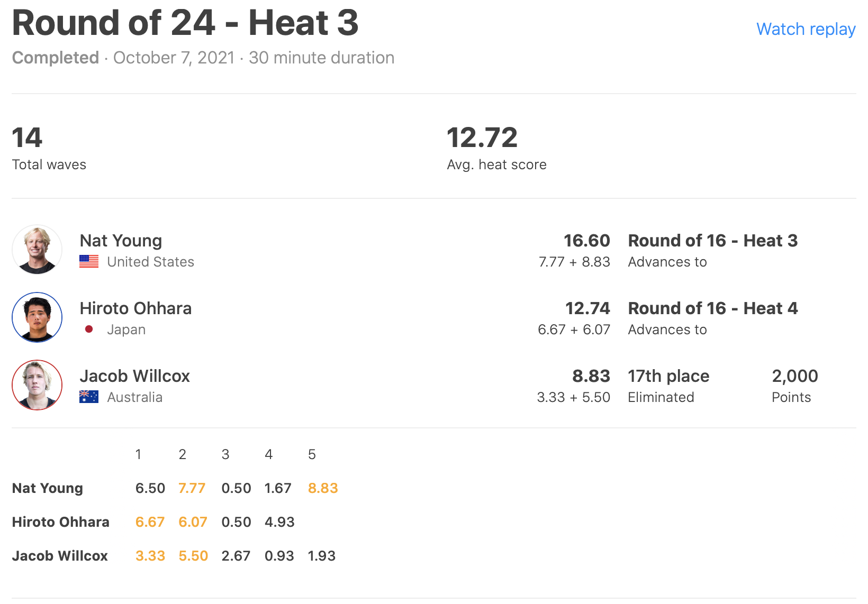868x604 pixels.
Task: Click Nat Young's 16.60 heat total
Action: (x=586, y=241)
